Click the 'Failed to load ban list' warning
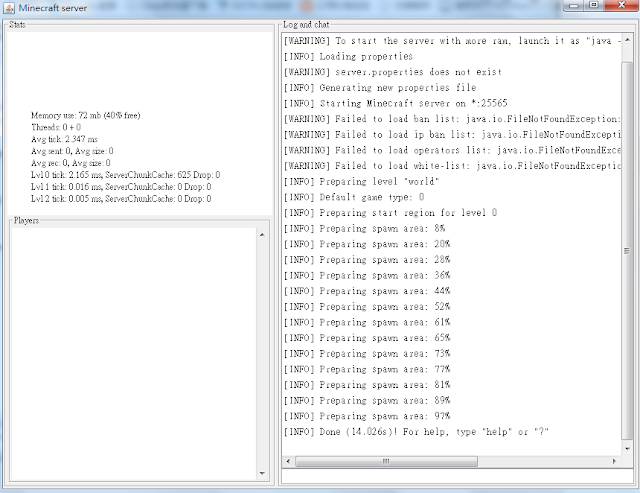Viewport: 640px width, 493px height. [452, 119]
